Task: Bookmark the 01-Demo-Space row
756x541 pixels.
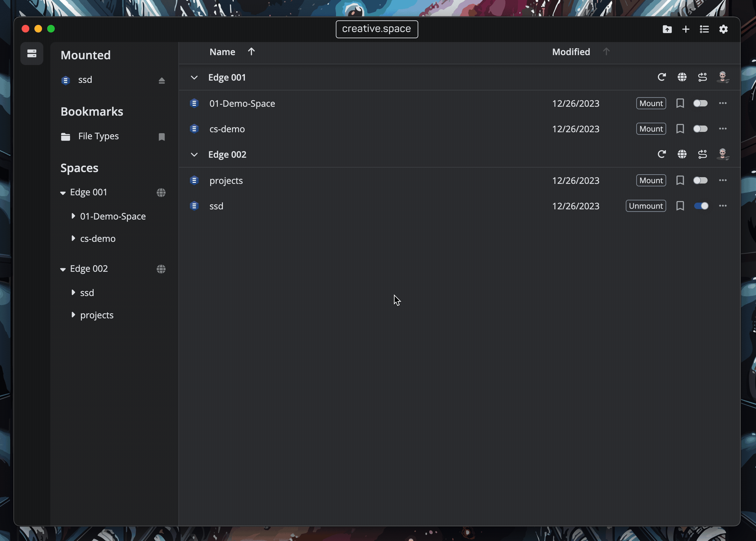Action: [x=680, y=103]
